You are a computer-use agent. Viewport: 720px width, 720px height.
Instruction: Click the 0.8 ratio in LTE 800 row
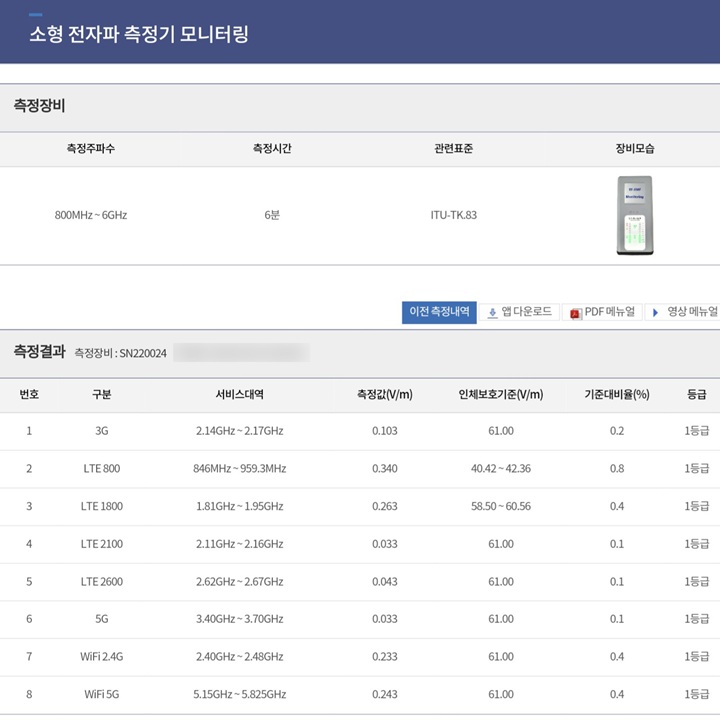click(617, 468)
